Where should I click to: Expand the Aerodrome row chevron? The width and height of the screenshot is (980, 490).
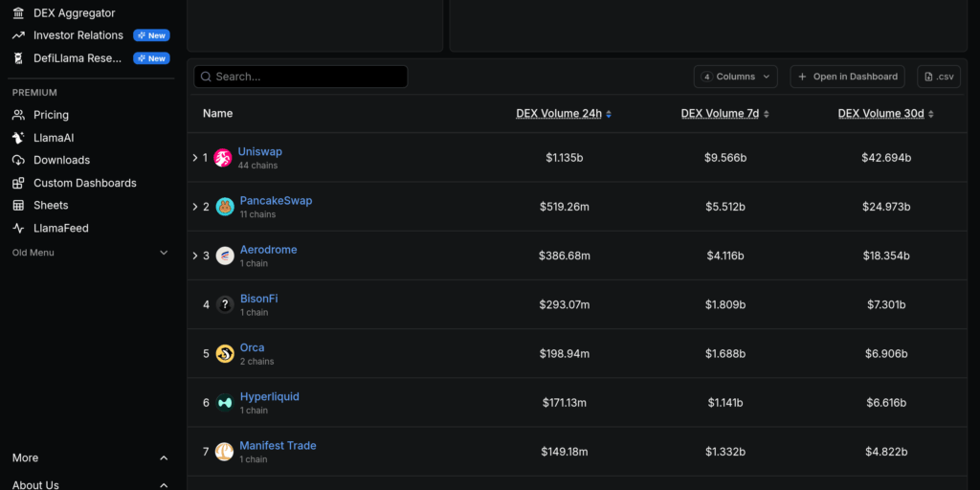(x=195, y=256)
